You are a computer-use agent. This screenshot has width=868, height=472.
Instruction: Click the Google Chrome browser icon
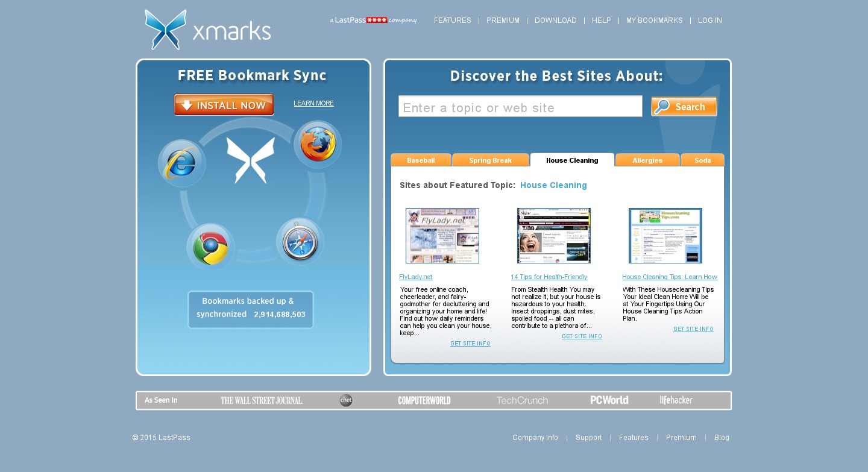pyautogui.click(x=210, y=247)
